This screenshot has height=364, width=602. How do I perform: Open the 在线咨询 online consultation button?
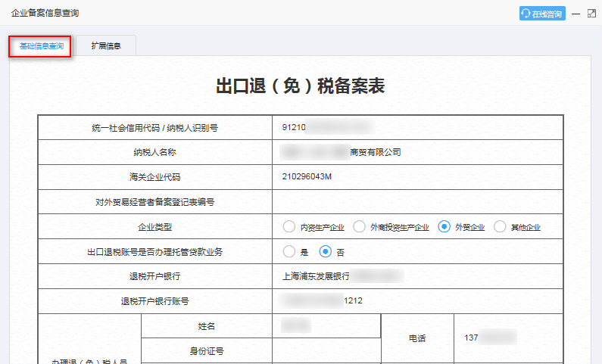click(x=542, y=14)
